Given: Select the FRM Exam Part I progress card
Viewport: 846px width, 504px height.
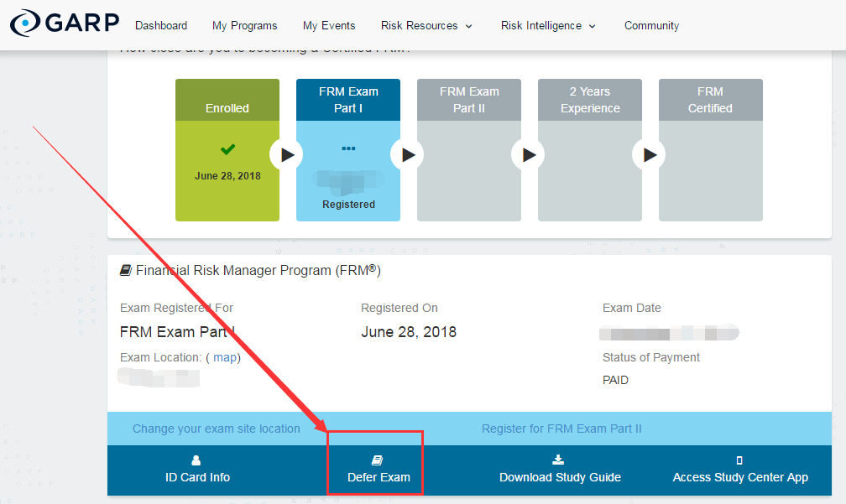Looking at the screenshot, I should tap(348, 150).
